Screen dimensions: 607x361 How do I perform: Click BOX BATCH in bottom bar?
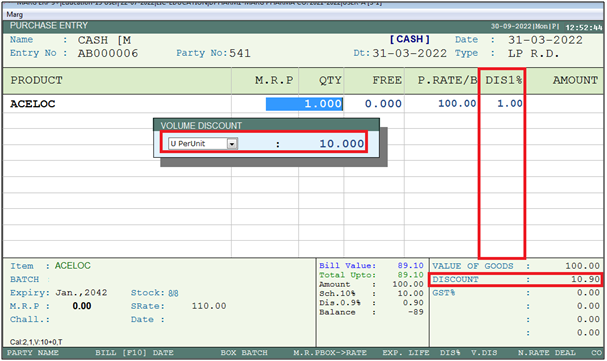(244, 353)
